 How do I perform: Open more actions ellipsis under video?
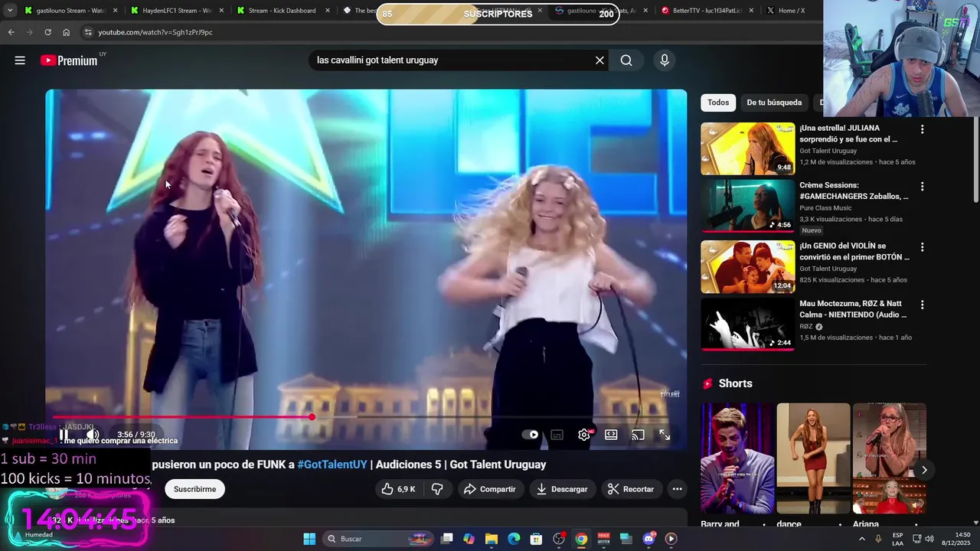(x=677, y=489)
